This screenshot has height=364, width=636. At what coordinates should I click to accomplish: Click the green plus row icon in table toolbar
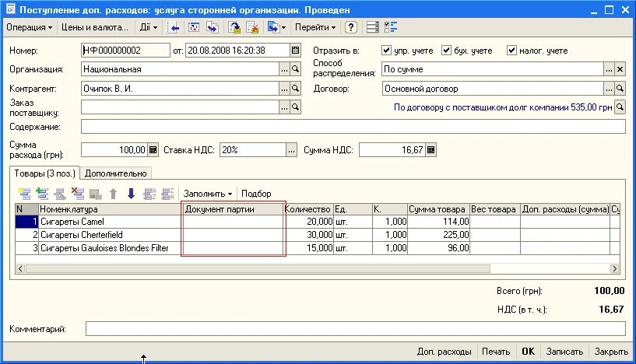tap(42, 194)
